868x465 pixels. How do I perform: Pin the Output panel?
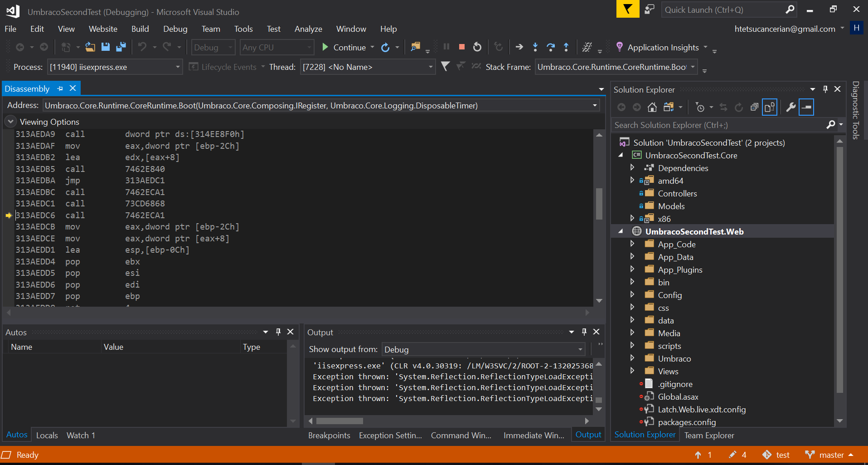pyautogui.click(x=584, y=332)
